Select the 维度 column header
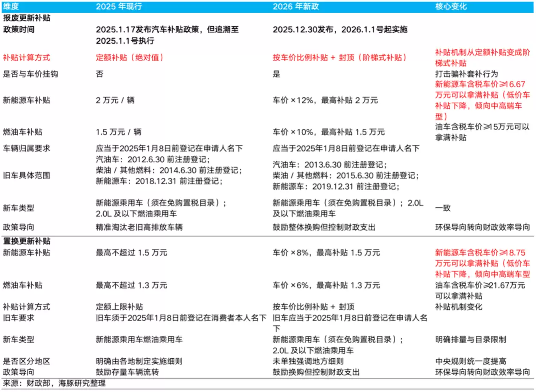The image size is (536, 392). 11,6
